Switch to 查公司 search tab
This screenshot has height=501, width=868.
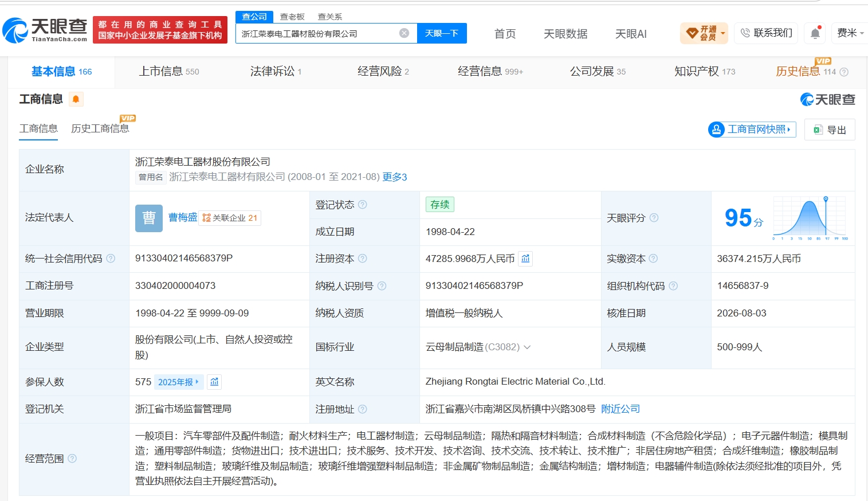pos(254,17)
